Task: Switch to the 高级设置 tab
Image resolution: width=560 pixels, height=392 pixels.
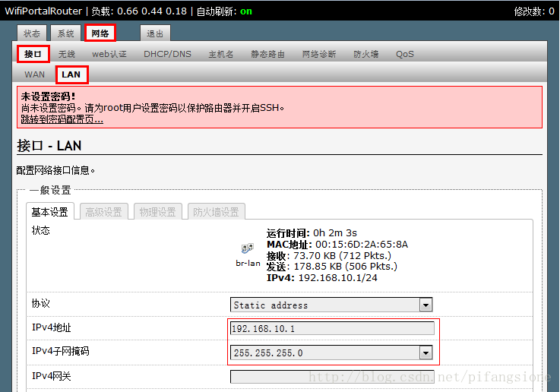Action: tap(104, 212)
